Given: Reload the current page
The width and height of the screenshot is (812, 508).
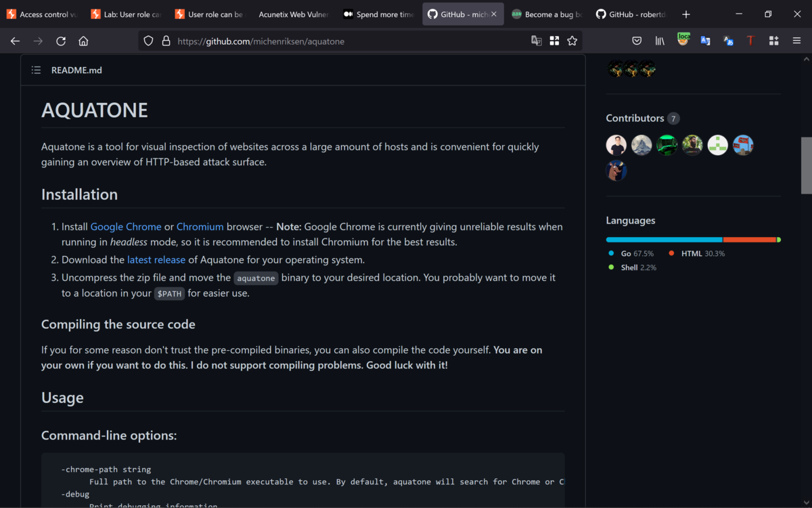Looking at the screenshot, I should 61,41.
